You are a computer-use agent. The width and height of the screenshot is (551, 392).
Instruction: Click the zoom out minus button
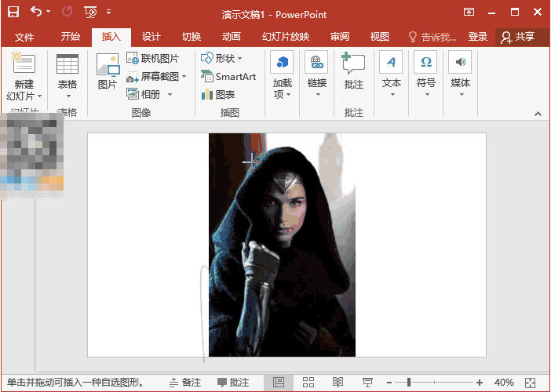[389, 383]
